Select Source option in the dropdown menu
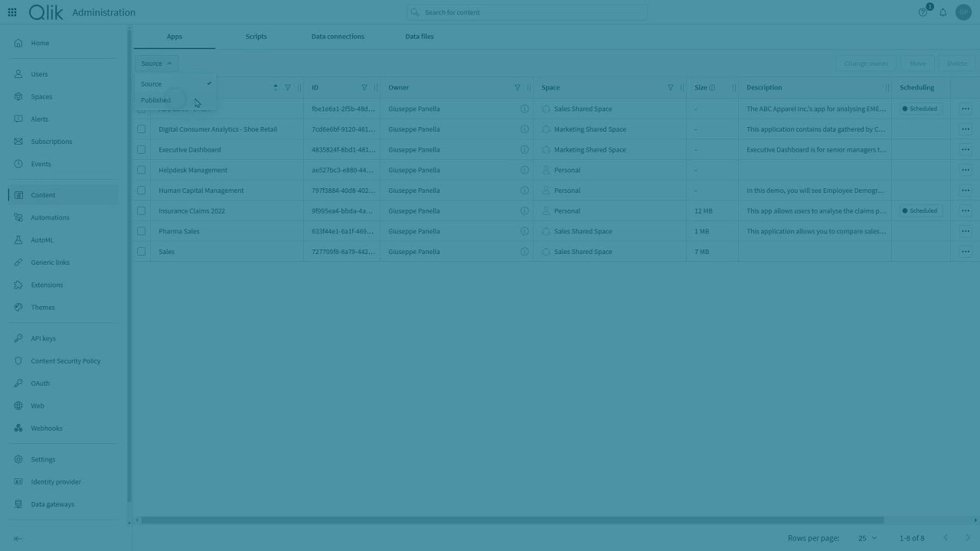 (x=175, y=84)
